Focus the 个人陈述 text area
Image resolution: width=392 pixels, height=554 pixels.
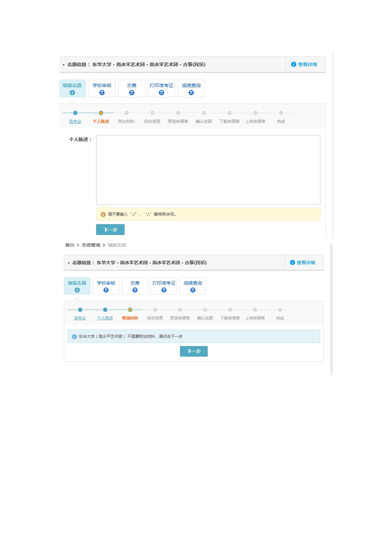point(208,170)
